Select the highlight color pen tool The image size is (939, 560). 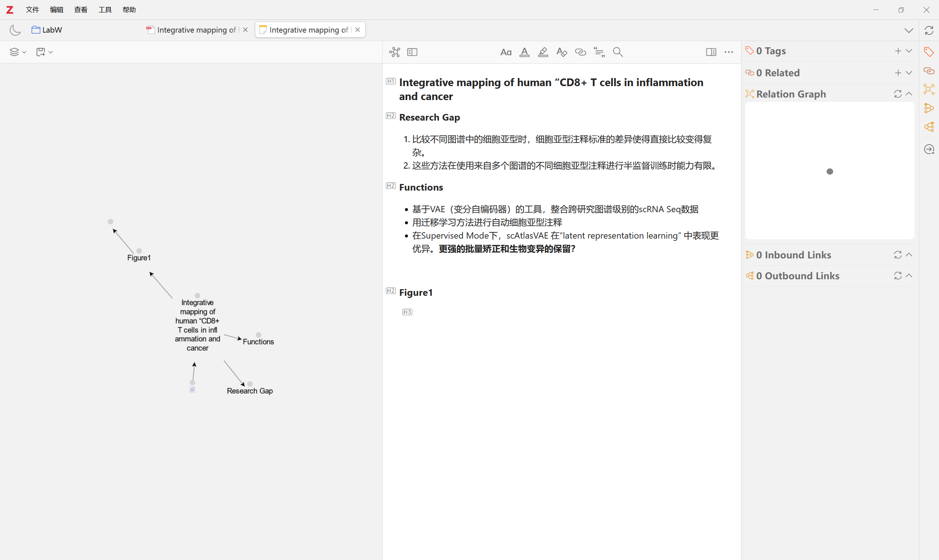pos(543,52)
